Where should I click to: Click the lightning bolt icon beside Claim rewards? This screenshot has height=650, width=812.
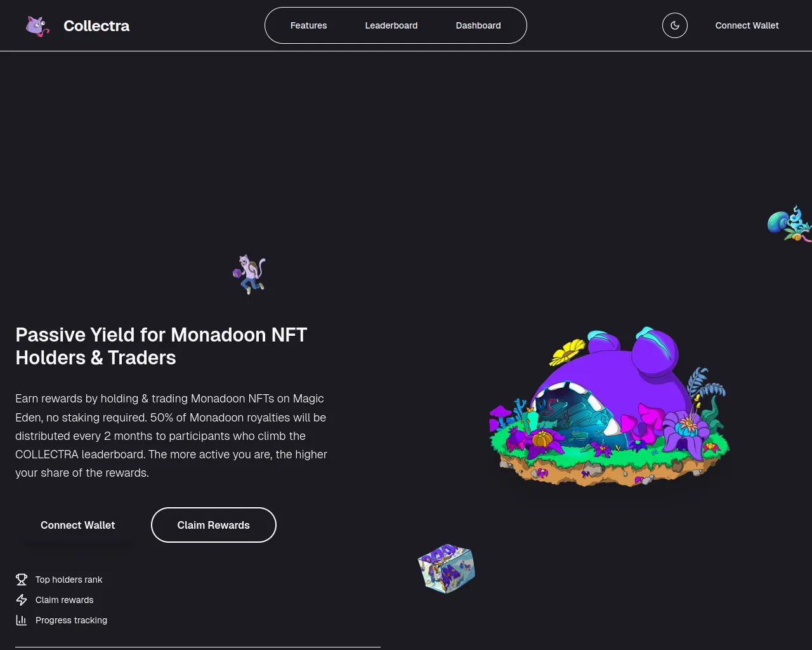pyautogui.click(x=22, y=600)
